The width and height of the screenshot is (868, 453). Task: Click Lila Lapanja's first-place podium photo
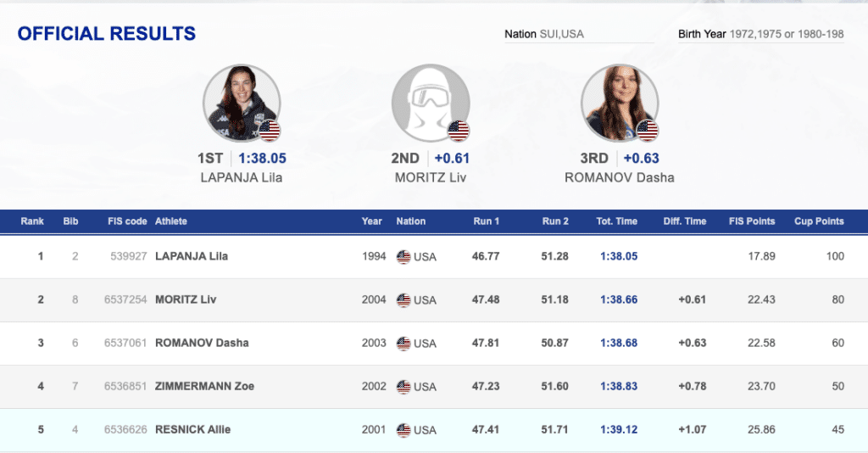tap(241, 103)
